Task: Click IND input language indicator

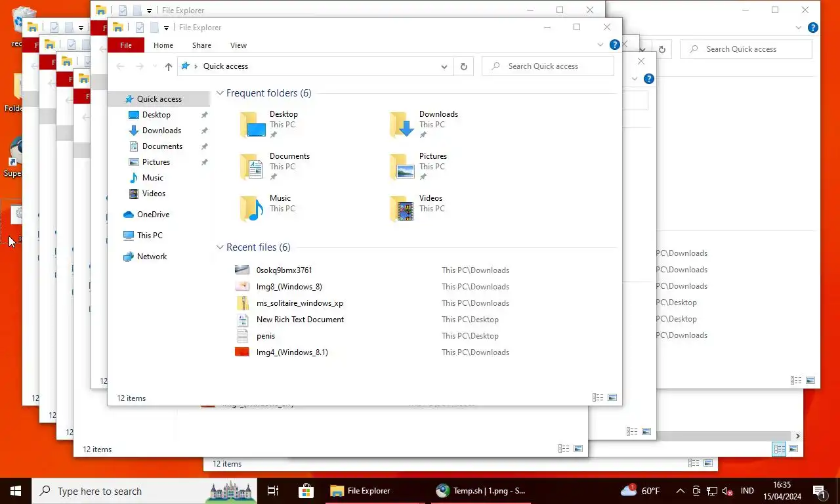Action: coord(747,491)
